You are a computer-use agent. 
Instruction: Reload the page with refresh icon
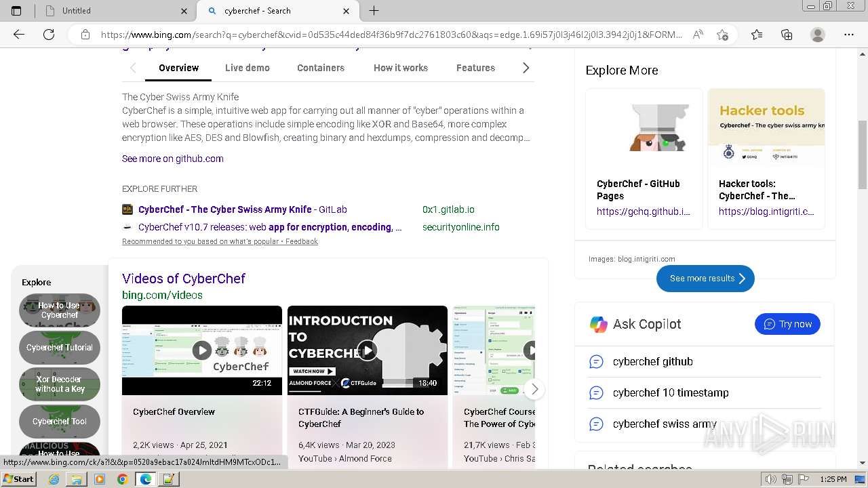49,35
